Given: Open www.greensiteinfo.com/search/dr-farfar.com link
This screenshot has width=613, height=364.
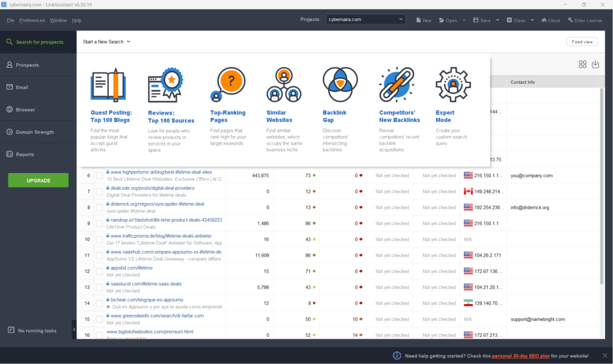Looking at the screenshot, I should point(157,316).
